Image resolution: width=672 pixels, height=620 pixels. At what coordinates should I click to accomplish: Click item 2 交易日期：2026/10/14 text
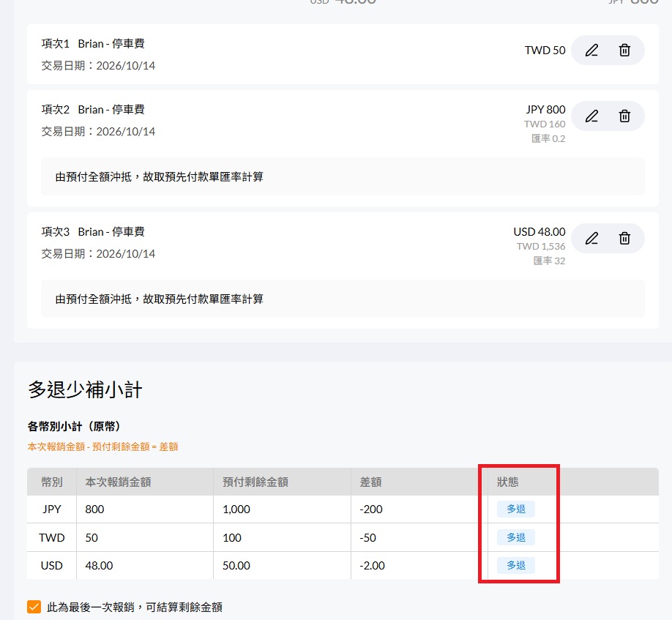point(98,132)
